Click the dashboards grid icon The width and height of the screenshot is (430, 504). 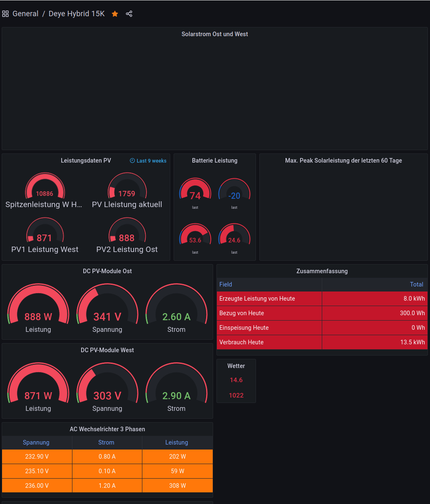click(x=5, y=14)
